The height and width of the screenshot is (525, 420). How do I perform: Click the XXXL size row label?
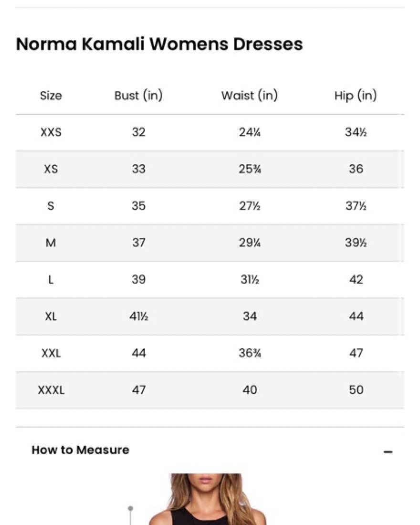click(x=51, y=390)
